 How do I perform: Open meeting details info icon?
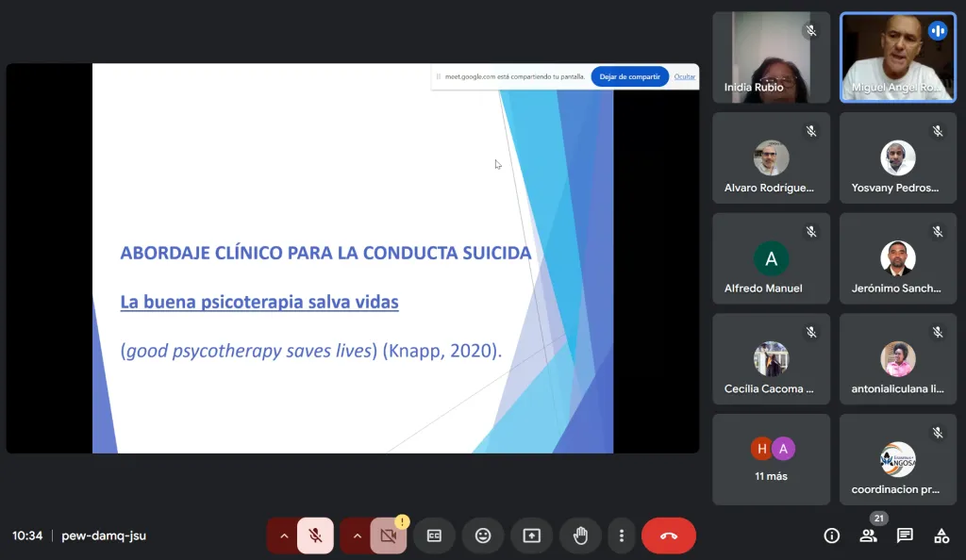click(x=831, y=535)
